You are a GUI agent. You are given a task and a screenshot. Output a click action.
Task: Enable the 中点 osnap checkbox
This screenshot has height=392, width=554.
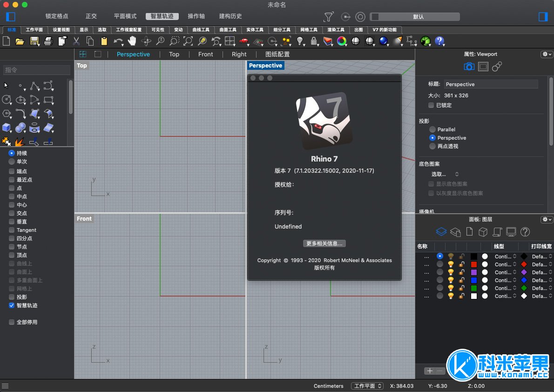click(12, 196)
